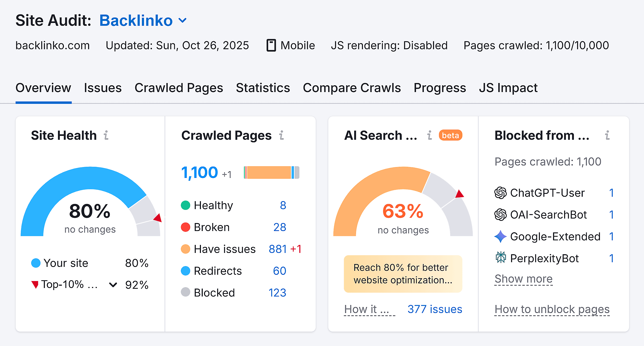Viewport: 644px width, 346px height.
Task: Switch to the Issues tab
Action: click(x=103, y=88)
